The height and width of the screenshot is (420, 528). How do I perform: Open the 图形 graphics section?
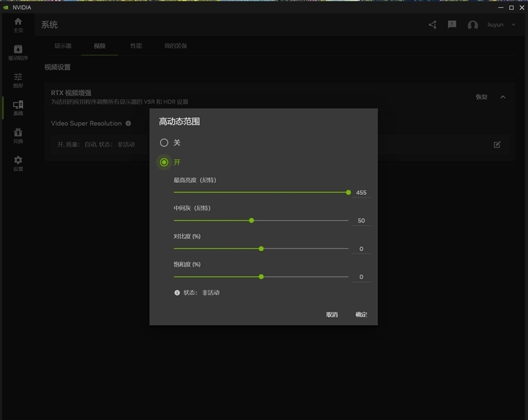click(x=18, y=79)
